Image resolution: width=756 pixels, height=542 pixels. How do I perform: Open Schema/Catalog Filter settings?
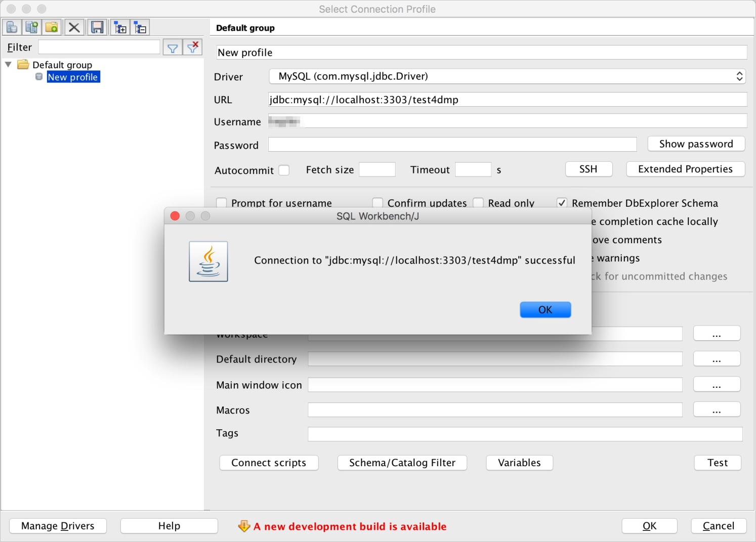coord(402,463)
